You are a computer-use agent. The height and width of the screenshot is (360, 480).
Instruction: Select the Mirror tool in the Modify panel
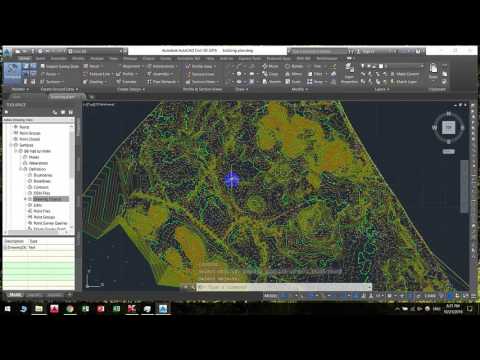294,74
